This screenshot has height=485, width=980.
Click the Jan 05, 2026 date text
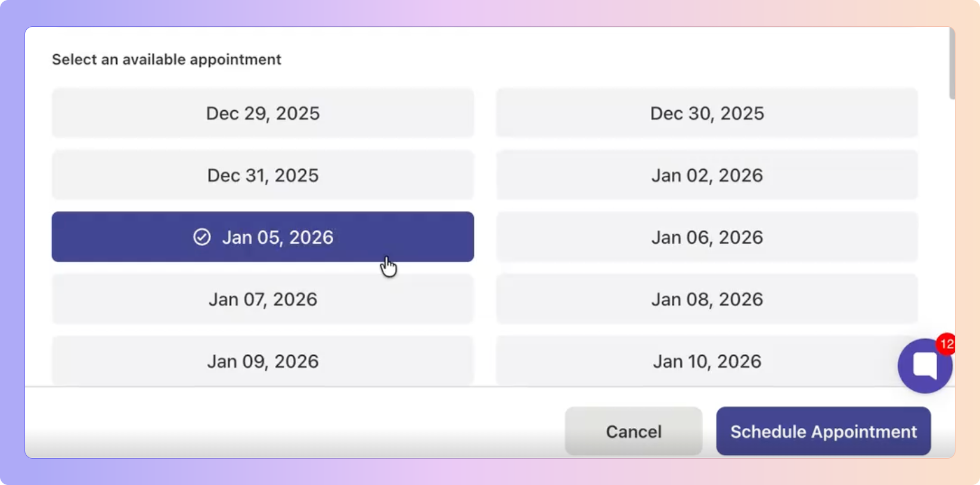tap(277, 237)
